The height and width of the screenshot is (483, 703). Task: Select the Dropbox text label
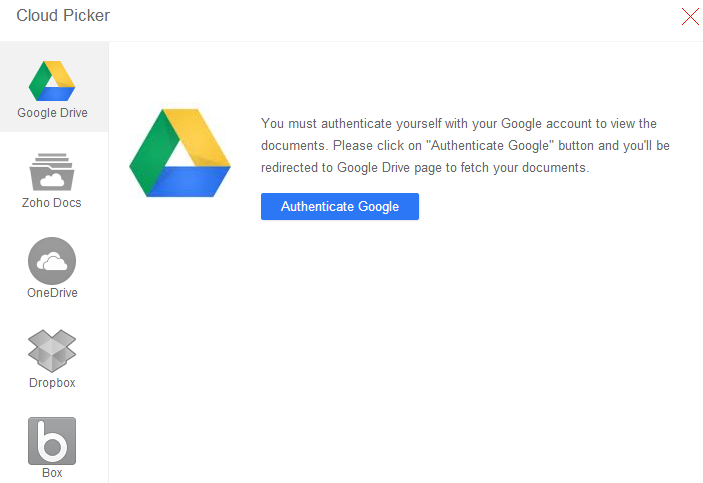[x=52, y=383]
